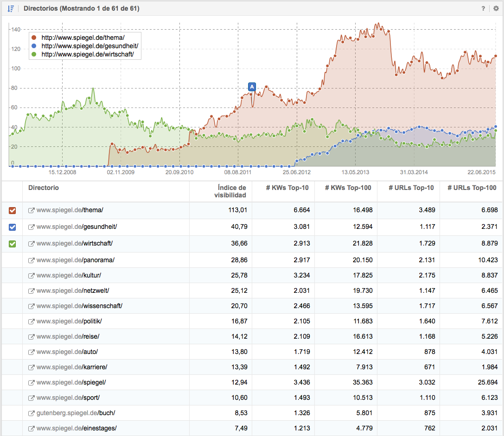Click the red thema legend dot
The image size is (504, 436).
coord(34,38)
